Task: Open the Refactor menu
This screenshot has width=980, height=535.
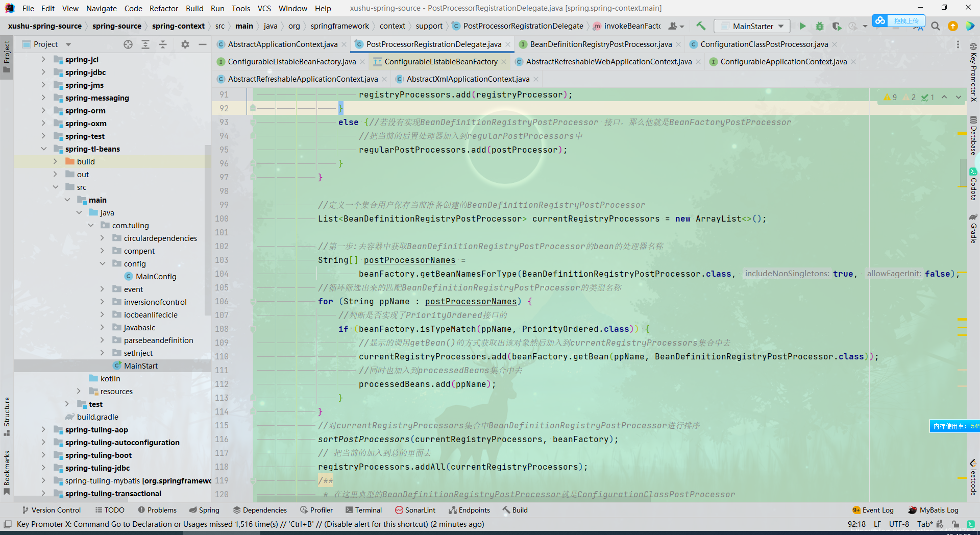Action: tap(163, 8)
